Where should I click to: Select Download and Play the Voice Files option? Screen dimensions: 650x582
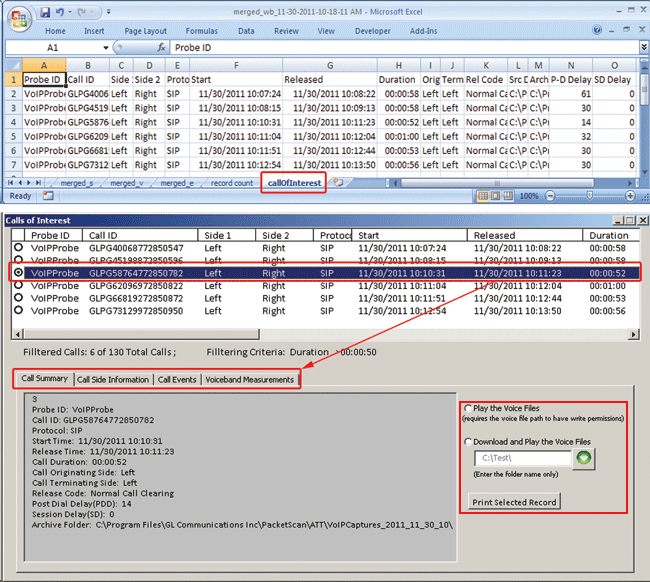[x=468, y=442]
